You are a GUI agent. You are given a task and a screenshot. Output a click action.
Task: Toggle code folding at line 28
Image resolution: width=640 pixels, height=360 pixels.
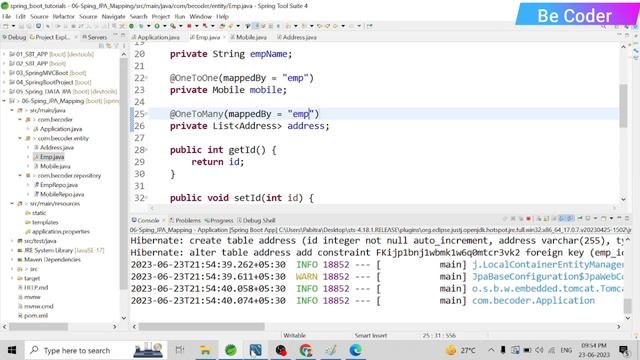click(x=147, y=149)
